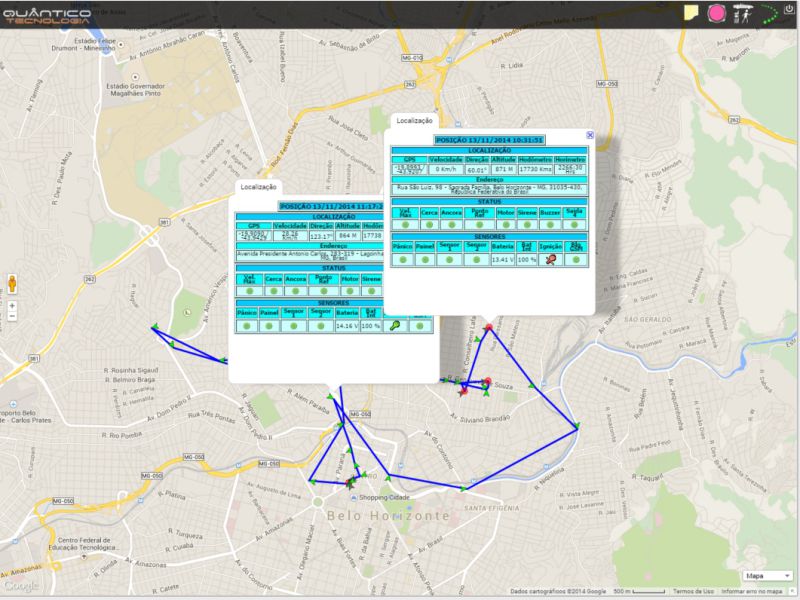Open the Termos de Uso link
This screenshot has width=800, height=600.
click(693, 591)
